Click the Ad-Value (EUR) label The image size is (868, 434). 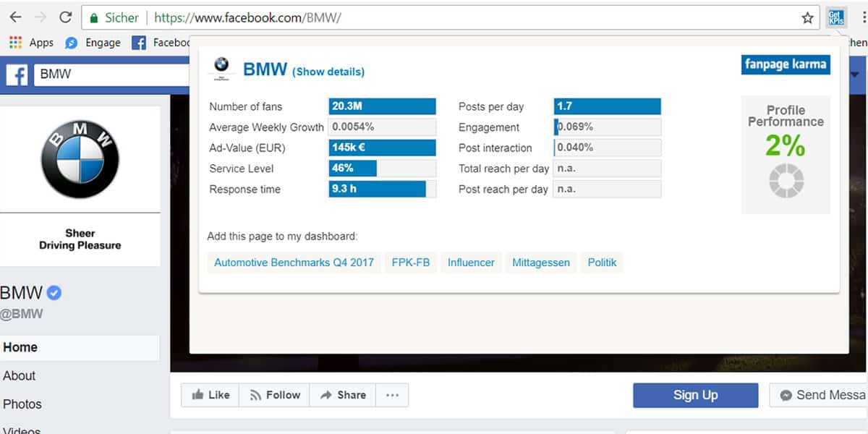point(247,148)
